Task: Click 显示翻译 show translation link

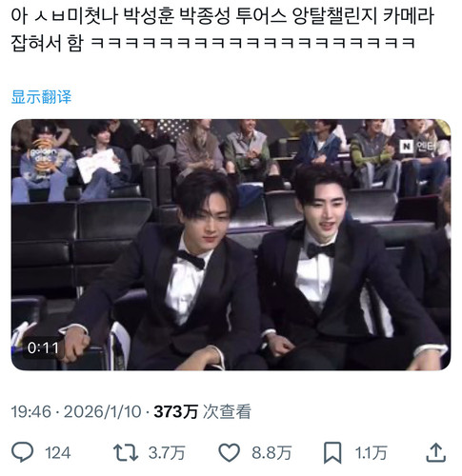Action: click(x=41, y=97)
